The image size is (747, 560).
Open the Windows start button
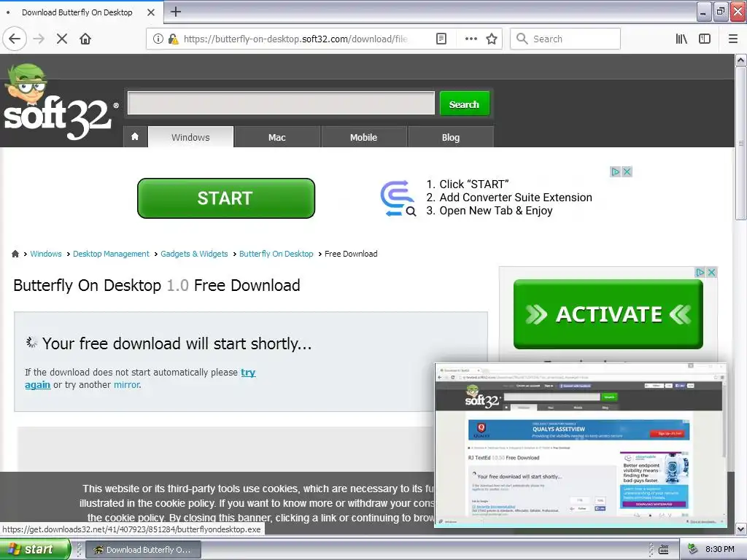click(34, 549)
